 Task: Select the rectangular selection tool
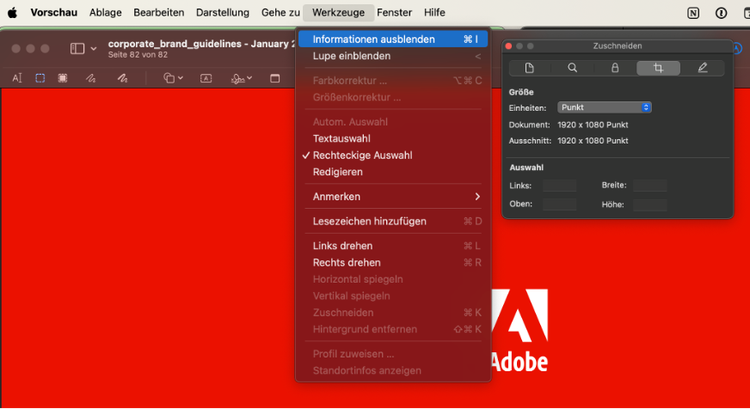(40, 78)
